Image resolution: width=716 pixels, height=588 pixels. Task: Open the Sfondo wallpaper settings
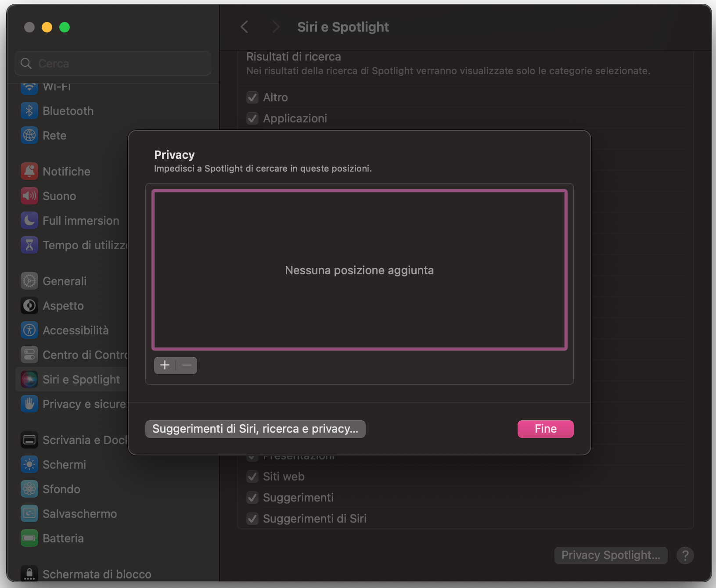point(29,489)
